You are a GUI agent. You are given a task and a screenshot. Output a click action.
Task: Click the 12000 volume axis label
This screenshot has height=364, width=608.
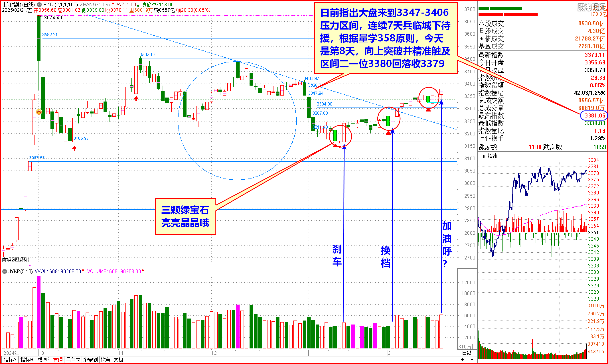[468, 282]
